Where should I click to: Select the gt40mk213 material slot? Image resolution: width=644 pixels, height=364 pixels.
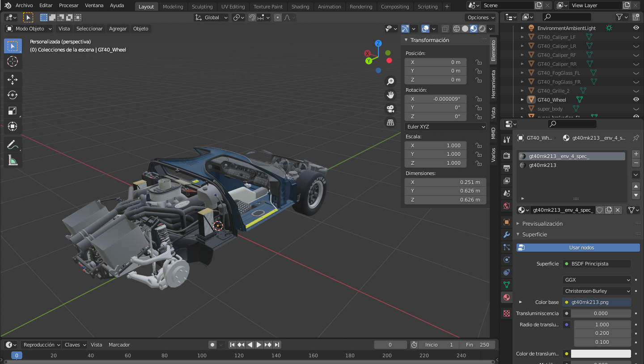pos(542,165)
